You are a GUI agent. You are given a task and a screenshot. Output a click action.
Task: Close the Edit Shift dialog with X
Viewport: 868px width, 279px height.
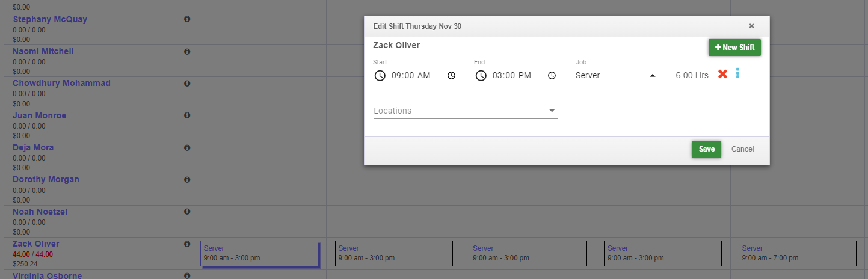(x=751, y=26)
